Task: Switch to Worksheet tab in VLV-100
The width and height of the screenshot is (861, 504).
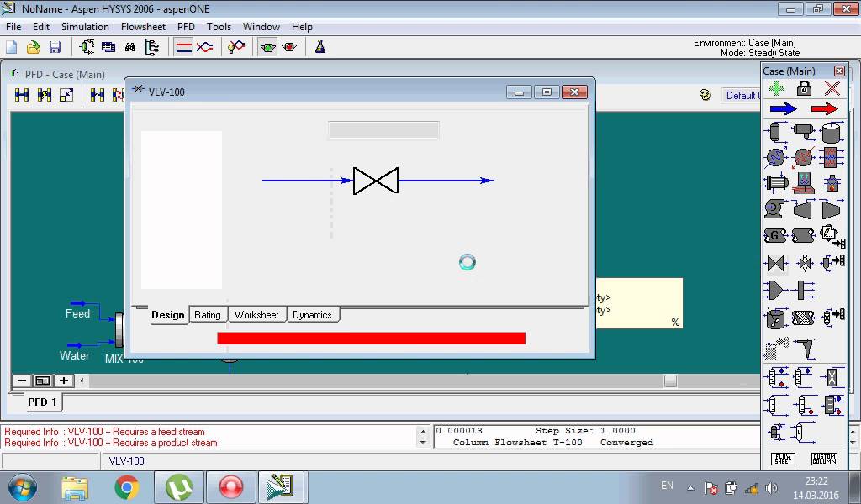Action: click(256, 315)
